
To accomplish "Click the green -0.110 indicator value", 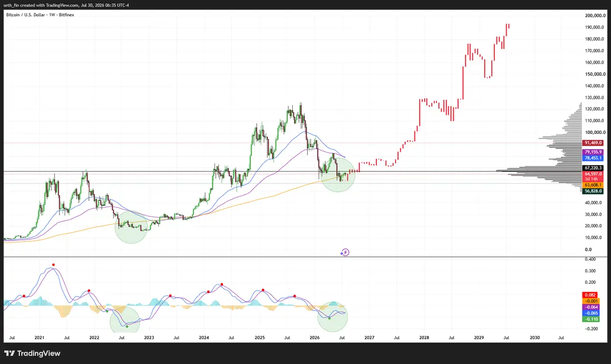I will click(592, 319).
